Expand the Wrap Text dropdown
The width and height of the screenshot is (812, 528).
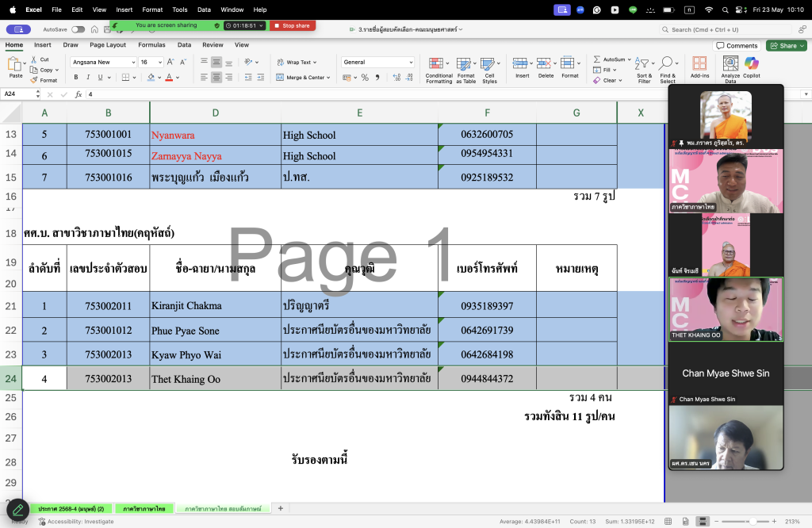pyautogui.click(x=314, y=62)
